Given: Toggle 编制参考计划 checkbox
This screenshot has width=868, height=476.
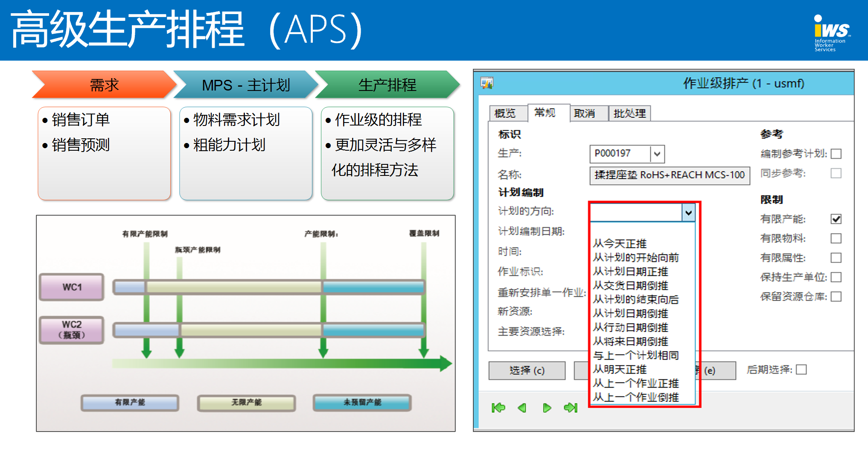Looking at the screenshot, I should click(x=836, y=154).
